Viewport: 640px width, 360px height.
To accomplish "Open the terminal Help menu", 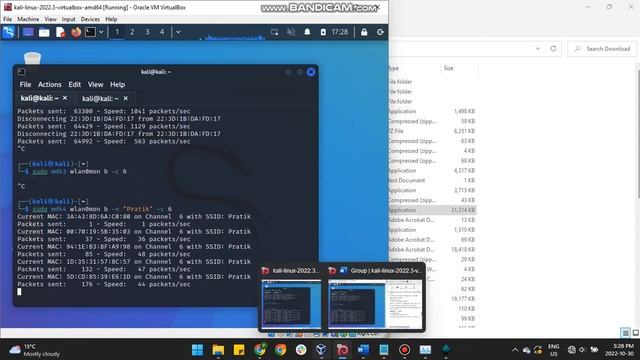I will (x=118, y=84).
